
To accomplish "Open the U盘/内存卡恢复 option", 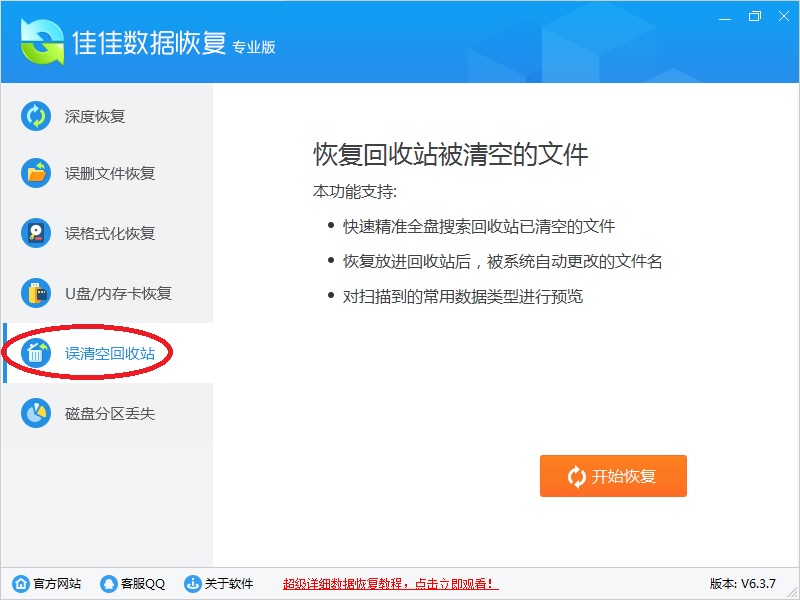I will coord(118,294).
